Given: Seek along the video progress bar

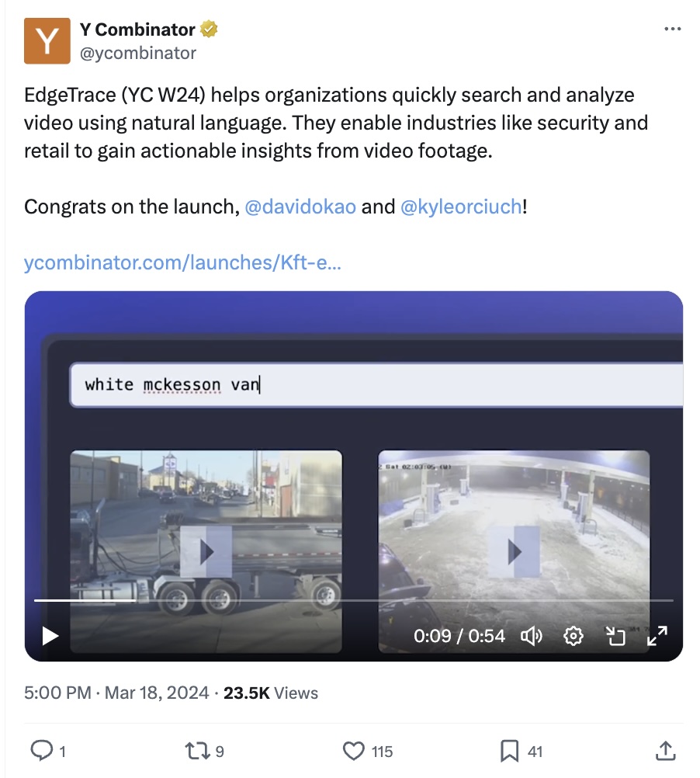Looking at the screenshot, I should (x=353, y=600).
